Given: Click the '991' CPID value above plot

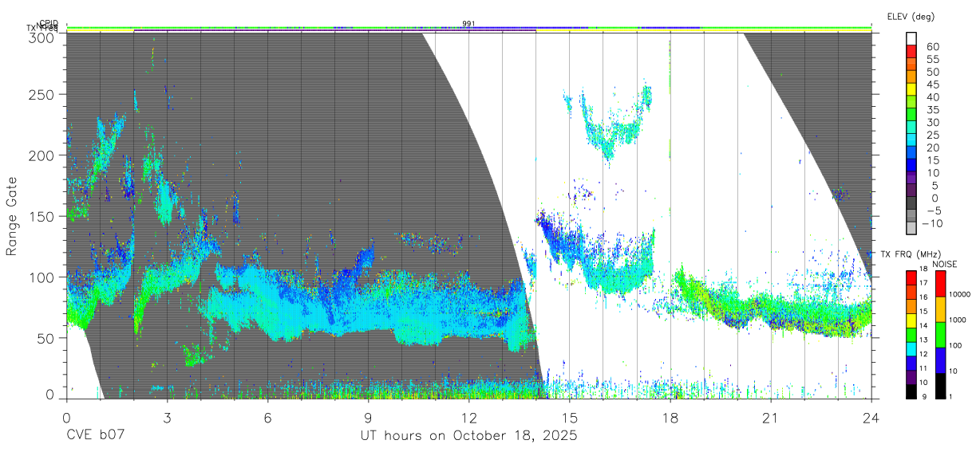Looking at the screenshot, I should (468, 24).
